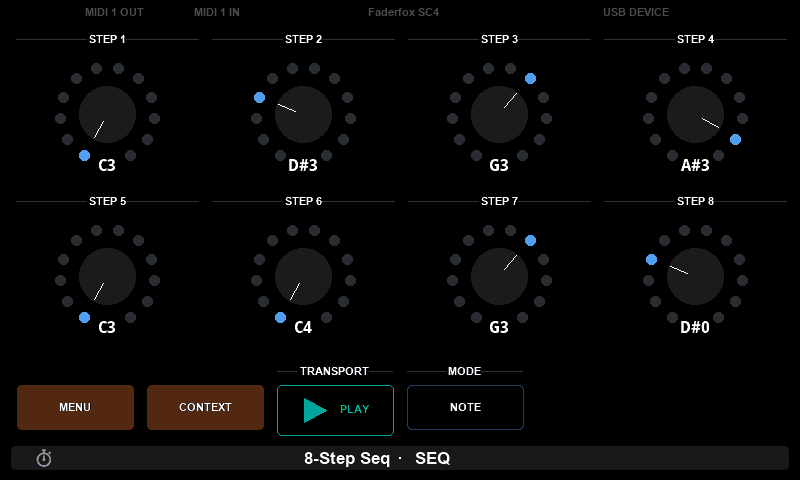Click the lit blue LED on STEP 8 ring
Image resolution: width=800 pixels, height=480 pixels.
pos(652,260)
